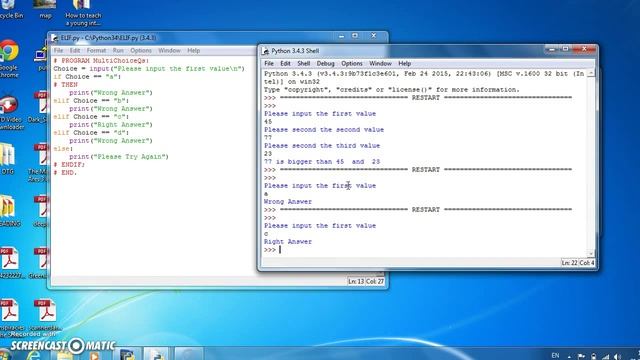Viewport: 640px width, 360px height.
Task: Click 'if Choice == "a":' line in editor
Action: tap(87, 77)
